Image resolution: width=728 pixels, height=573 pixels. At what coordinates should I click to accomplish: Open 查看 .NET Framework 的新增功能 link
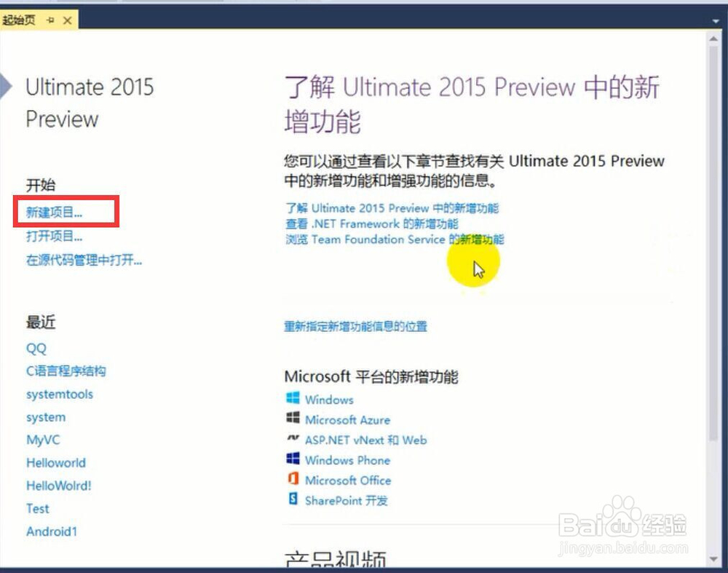pos(372,224)
